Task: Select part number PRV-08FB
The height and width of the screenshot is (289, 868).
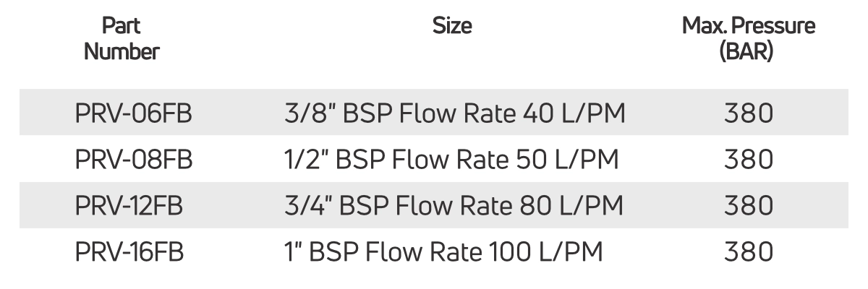Action: (134, 160)
